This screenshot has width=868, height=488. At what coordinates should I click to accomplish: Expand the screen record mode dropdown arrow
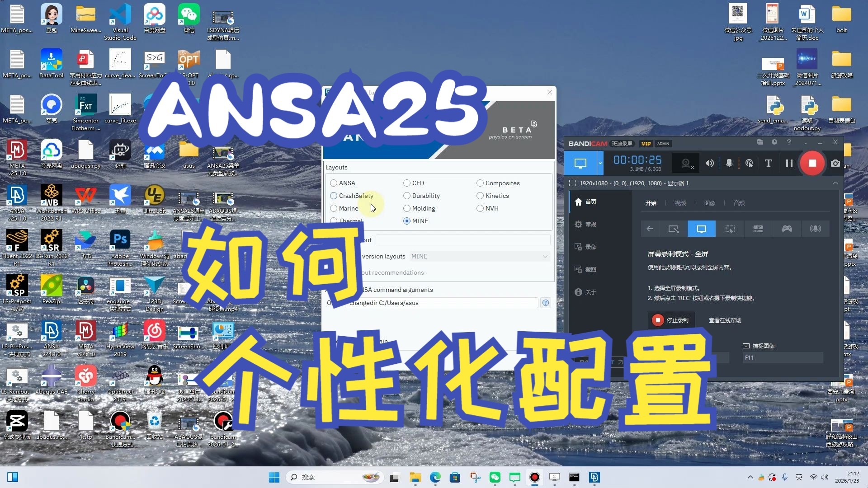(x=600, y=163)
